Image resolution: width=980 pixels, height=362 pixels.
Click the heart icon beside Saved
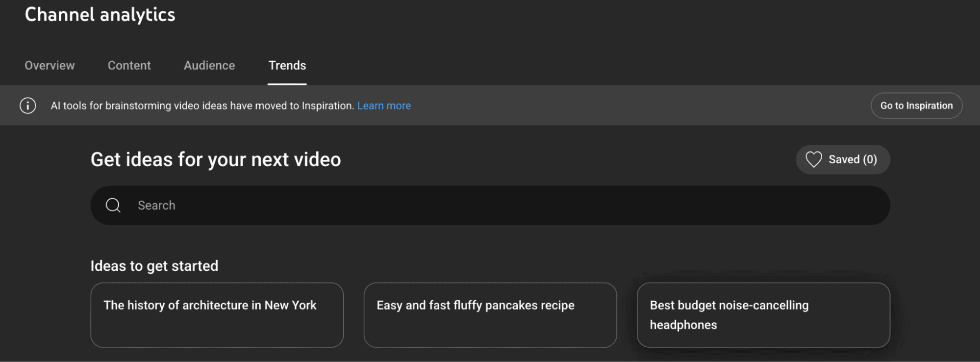click(x=813, y=159)
